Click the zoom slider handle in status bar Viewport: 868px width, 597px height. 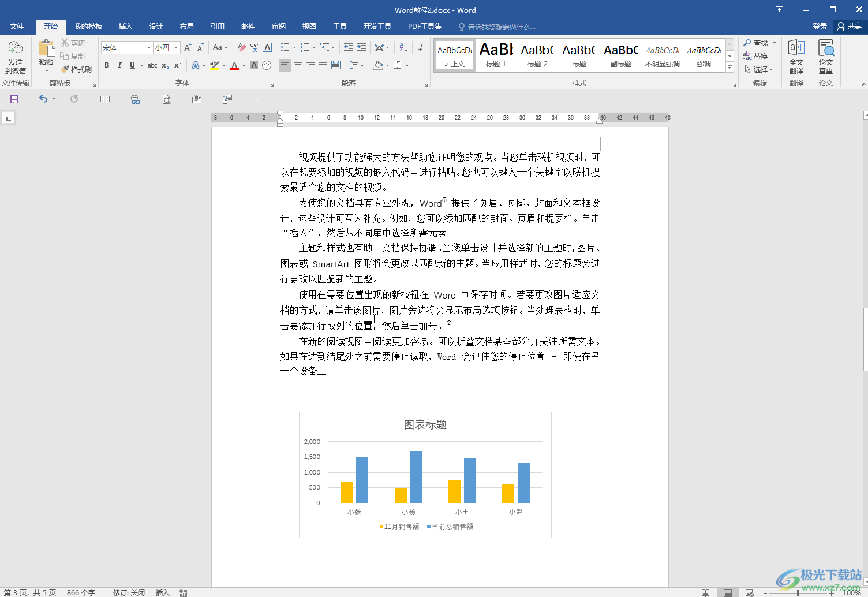(798, 593)
